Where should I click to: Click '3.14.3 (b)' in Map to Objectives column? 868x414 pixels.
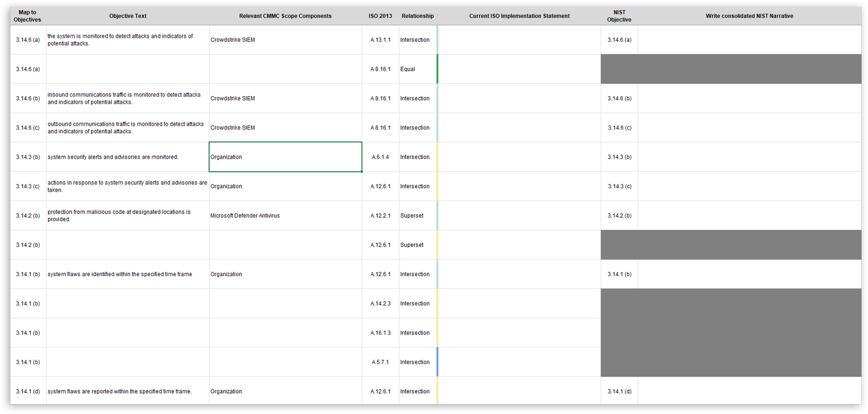pos(28,157)
